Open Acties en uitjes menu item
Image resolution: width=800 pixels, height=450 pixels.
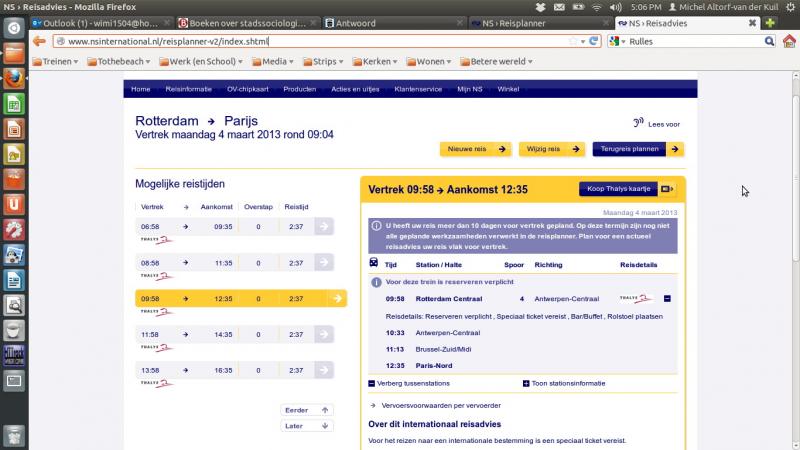[355, 89]
